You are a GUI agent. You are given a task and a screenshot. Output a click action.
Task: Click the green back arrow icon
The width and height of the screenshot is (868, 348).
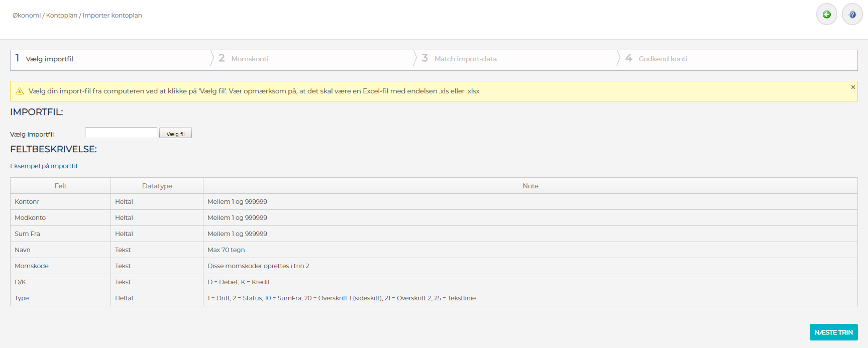(x=826, y=15)
